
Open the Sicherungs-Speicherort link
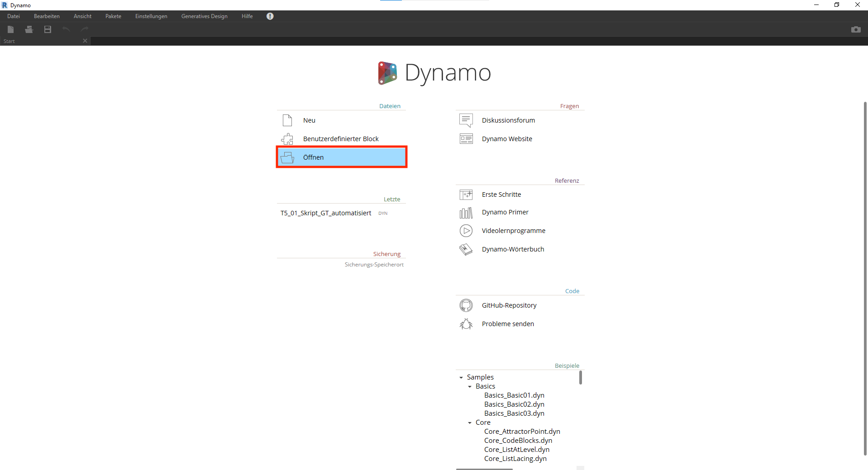coord(374,265)
